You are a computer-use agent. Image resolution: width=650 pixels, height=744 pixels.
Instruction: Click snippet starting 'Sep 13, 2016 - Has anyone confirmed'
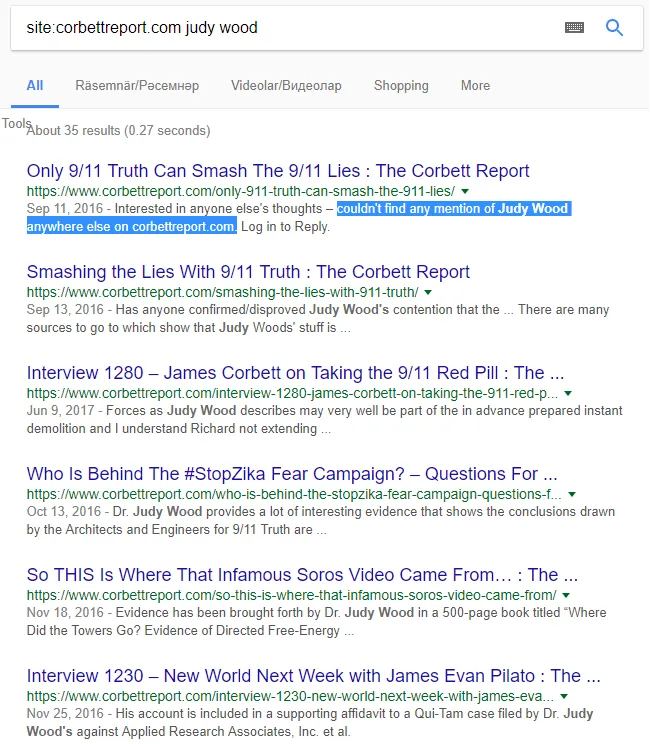[318, 319]
